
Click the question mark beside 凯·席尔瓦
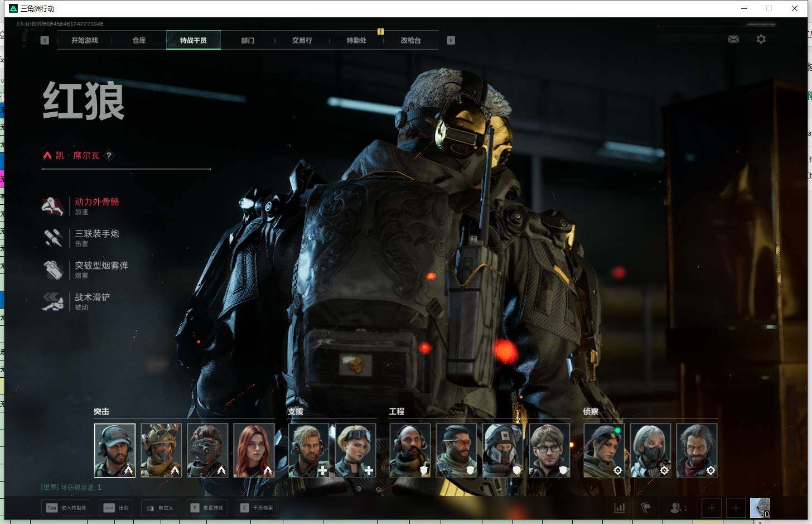[x=109, y=156]
